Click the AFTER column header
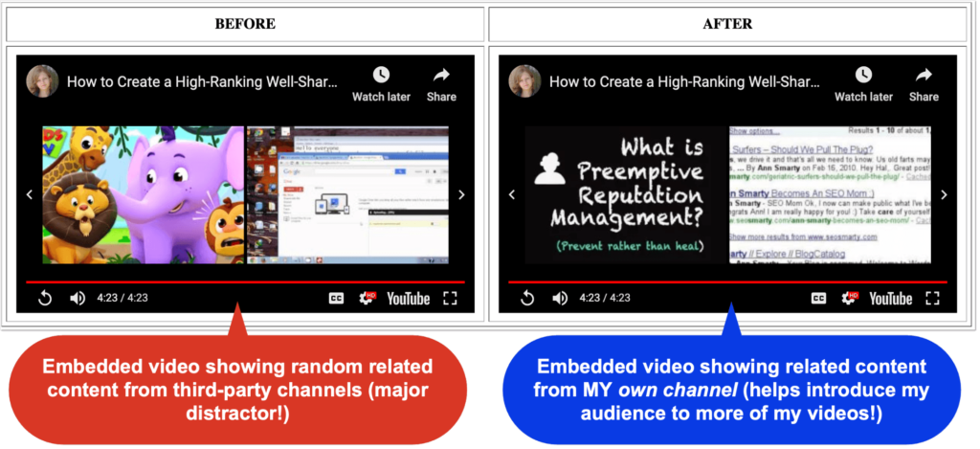The image size is (980, 449). tap(727, 24)
